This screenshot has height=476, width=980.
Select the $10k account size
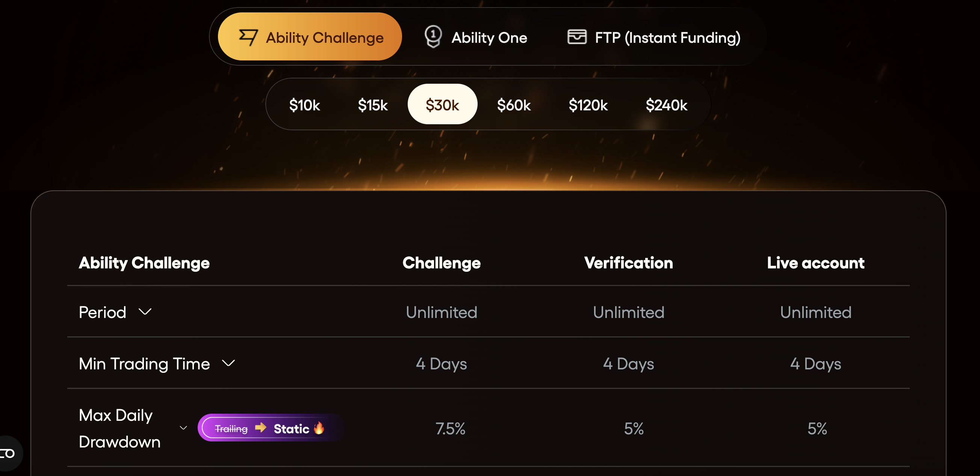pyautogui.click(x=304, y=105)
